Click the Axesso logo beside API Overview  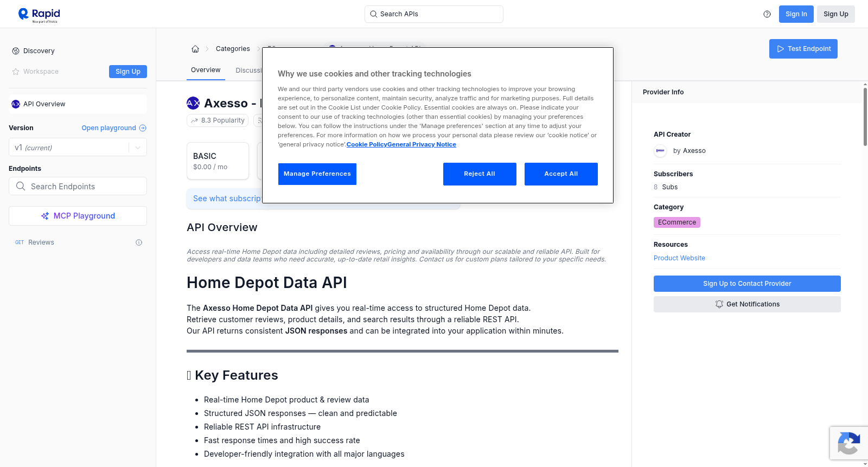point(16,104)
